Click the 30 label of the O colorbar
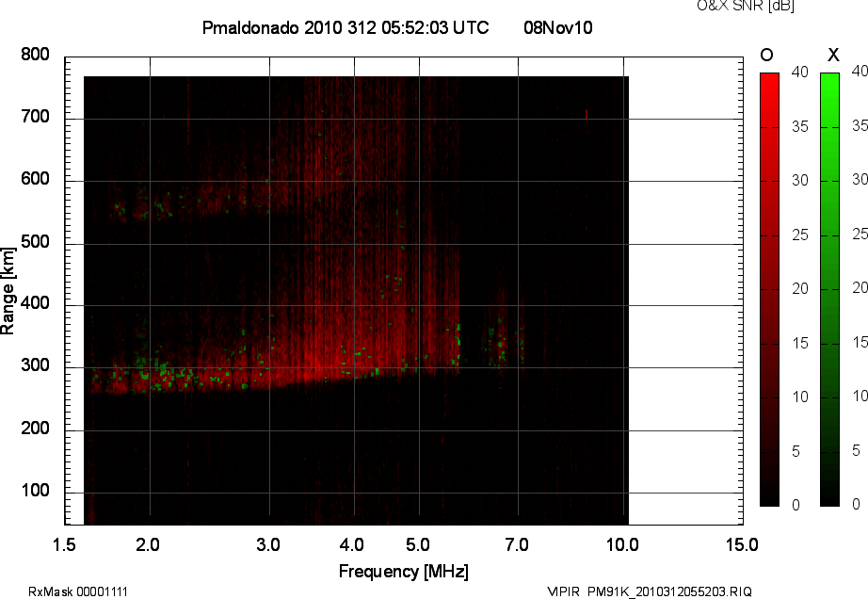Image resolution: width=868 pixels, height=599 pixels. click(x=800, y=181)
